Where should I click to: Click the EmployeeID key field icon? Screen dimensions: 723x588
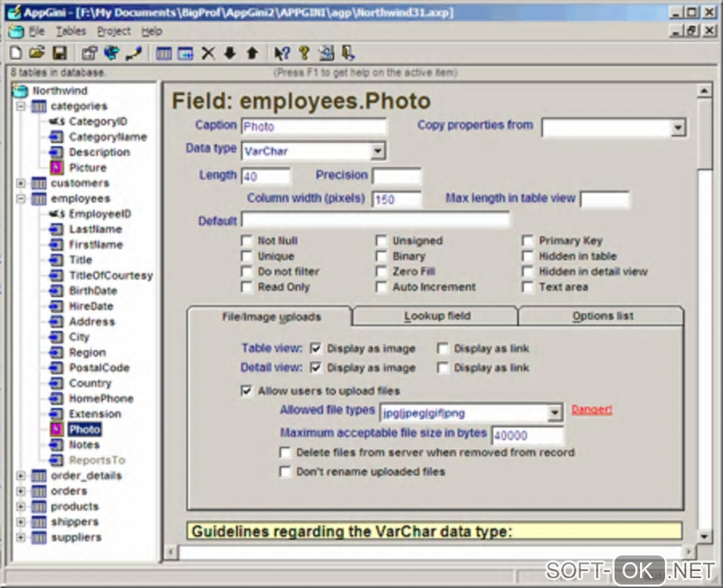pos(57,214)
